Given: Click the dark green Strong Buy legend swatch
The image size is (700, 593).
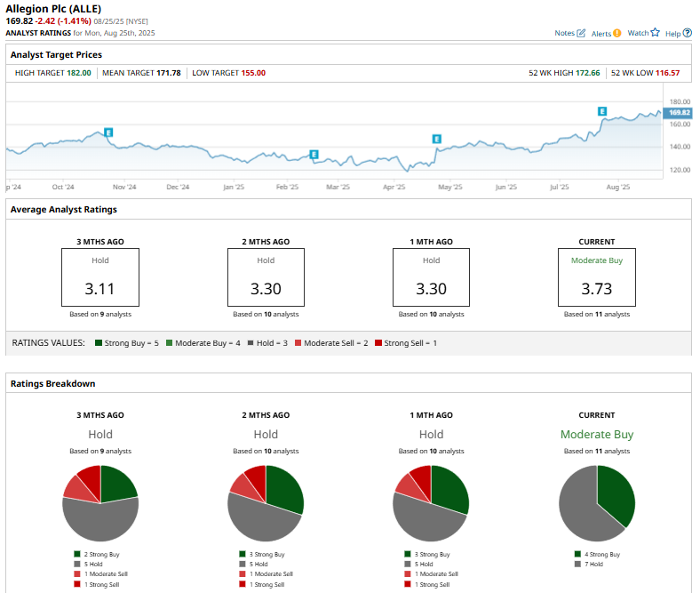Looking at the screenshot, I should click(99, 343).
